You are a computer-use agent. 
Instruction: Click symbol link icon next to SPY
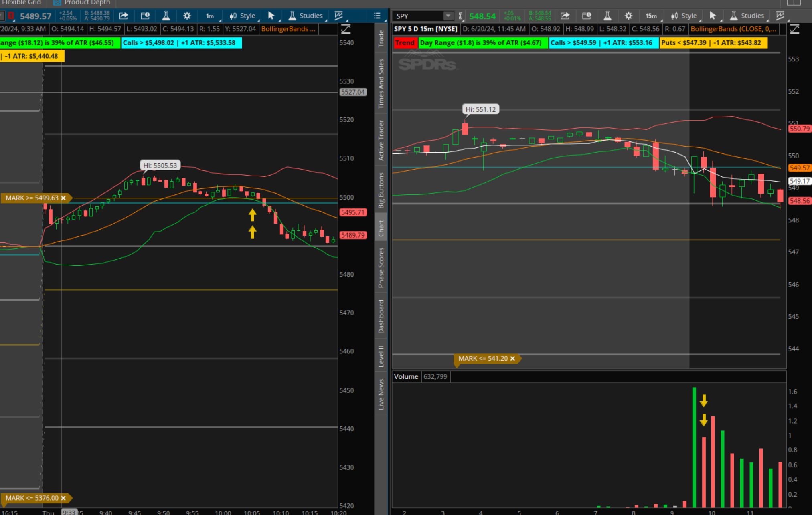coord(461,16)
